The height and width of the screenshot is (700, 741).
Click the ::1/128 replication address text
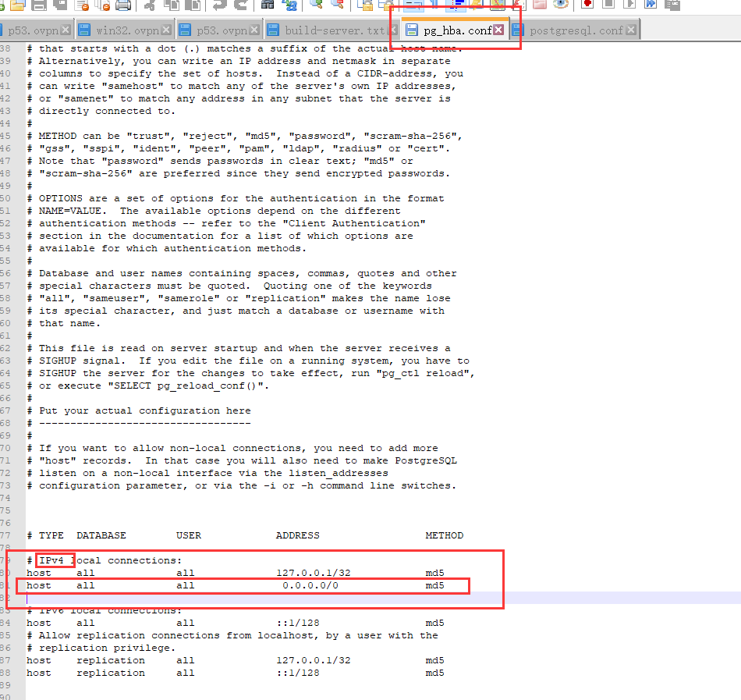[297, 673]
